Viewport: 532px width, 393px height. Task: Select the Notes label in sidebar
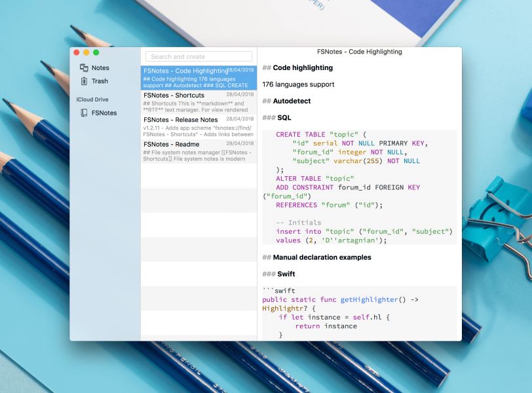point(100,68)
